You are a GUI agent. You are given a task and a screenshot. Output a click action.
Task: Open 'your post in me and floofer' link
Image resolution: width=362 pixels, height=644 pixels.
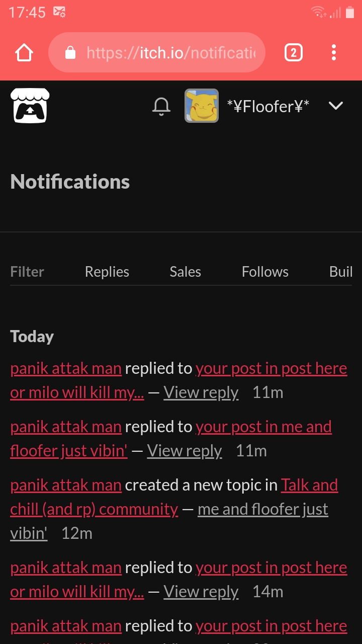263,427
